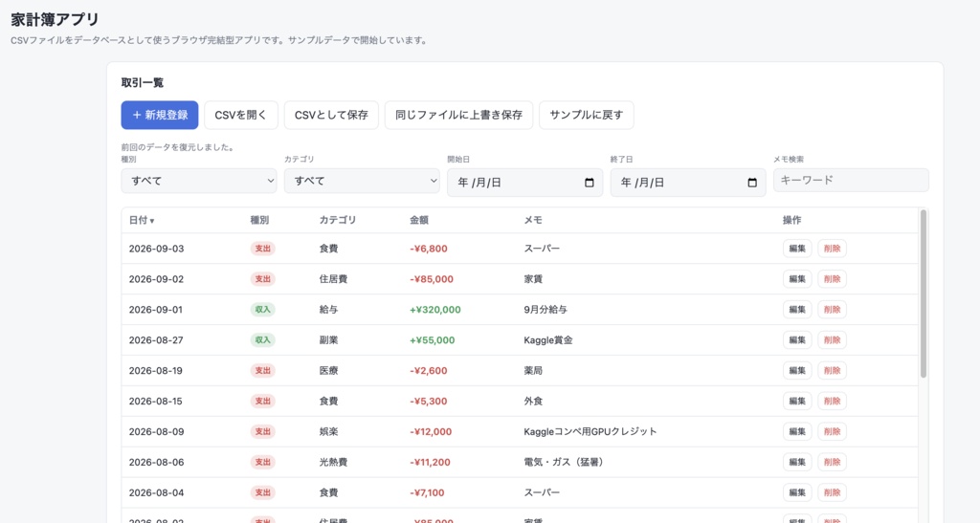The height and width of the screenshot is (523, 980).
Task: Select amount -¥6,800
Action: [428, 249]
